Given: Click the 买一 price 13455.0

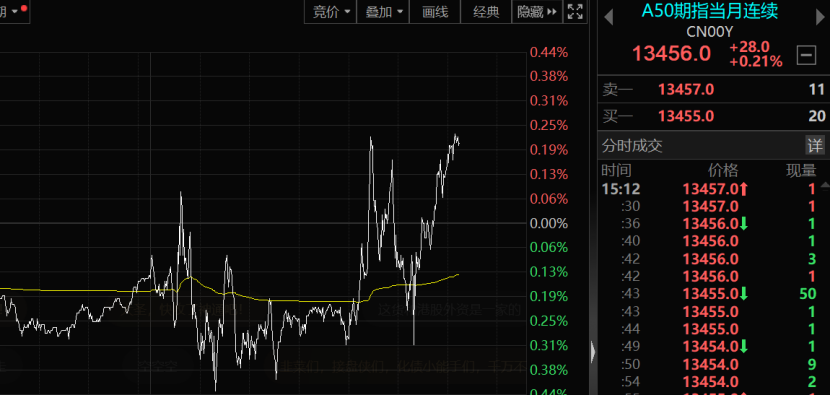Looking at the screenshot, I should [x=686, y=116].
